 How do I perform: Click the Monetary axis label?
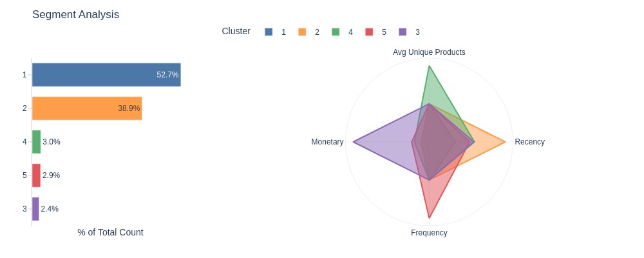327,142
